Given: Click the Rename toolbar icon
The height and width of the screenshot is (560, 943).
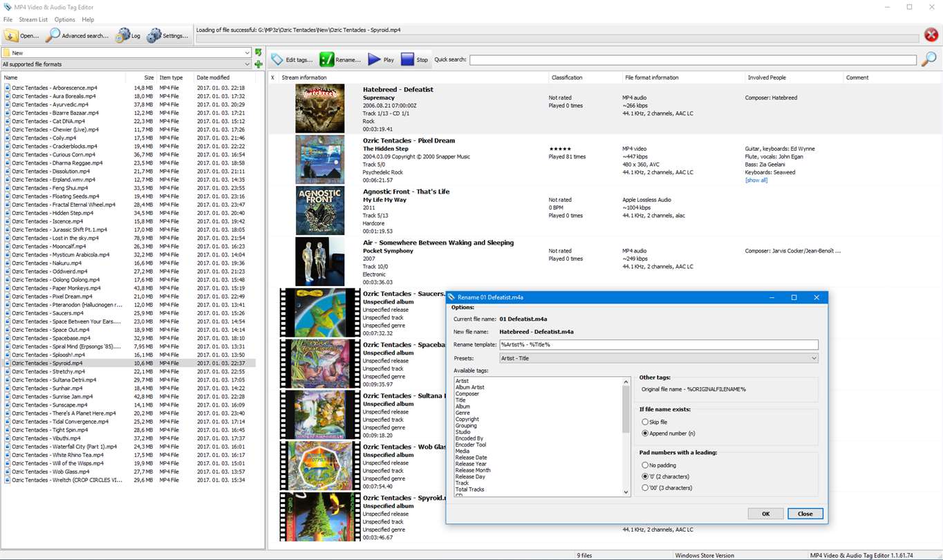Looking at the screenshot, I should (x=327, y=59).
